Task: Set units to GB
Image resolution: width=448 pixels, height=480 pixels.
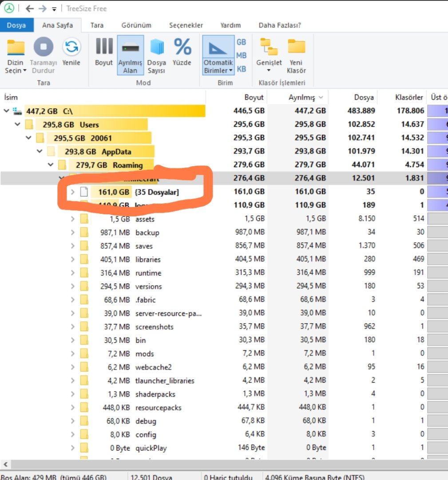Action: click(x=241, y=42)
